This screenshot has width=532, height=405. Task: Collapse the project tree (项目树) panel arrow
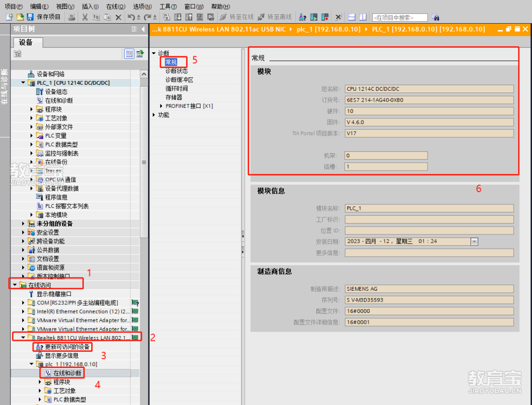pyautogui.click(x=143, y=30)
